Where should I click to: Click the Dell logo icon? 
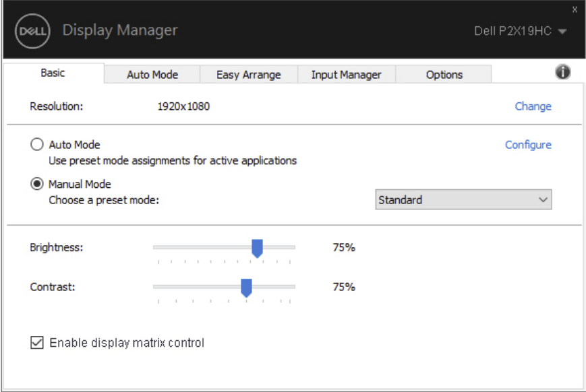pos(32,31)
